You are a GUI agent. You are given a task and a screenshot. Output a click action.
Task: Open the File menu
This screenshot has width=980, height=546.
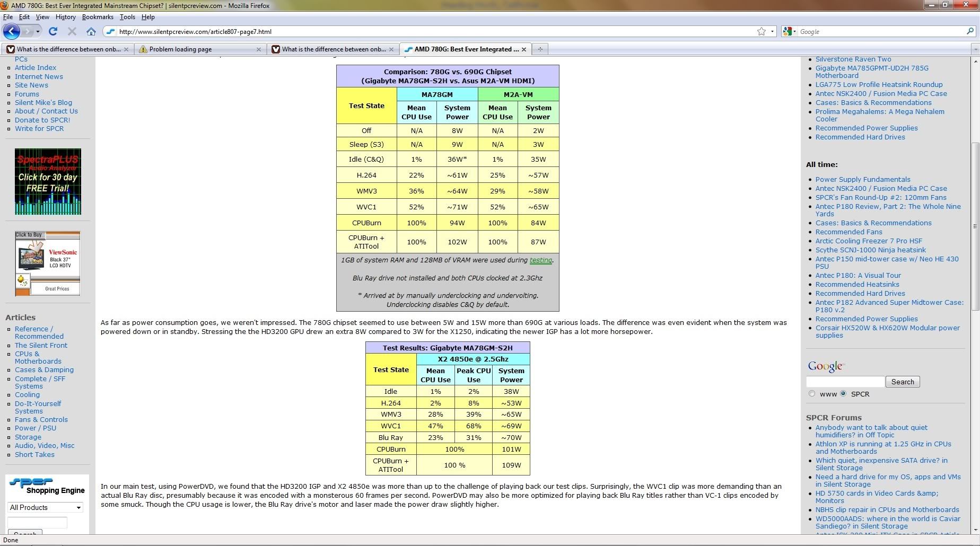point(8,17)
